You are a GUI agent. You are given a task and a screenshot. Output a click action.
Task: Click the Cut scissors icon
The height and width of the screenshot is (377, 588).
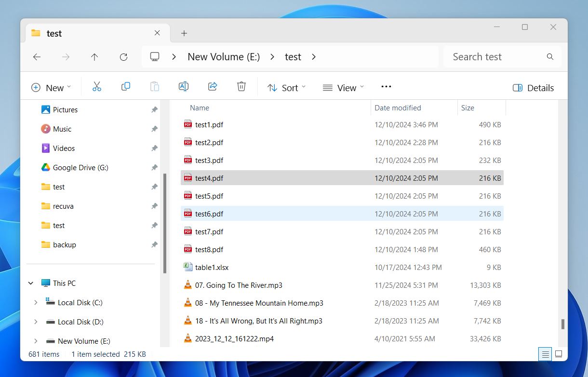point(97,87)
